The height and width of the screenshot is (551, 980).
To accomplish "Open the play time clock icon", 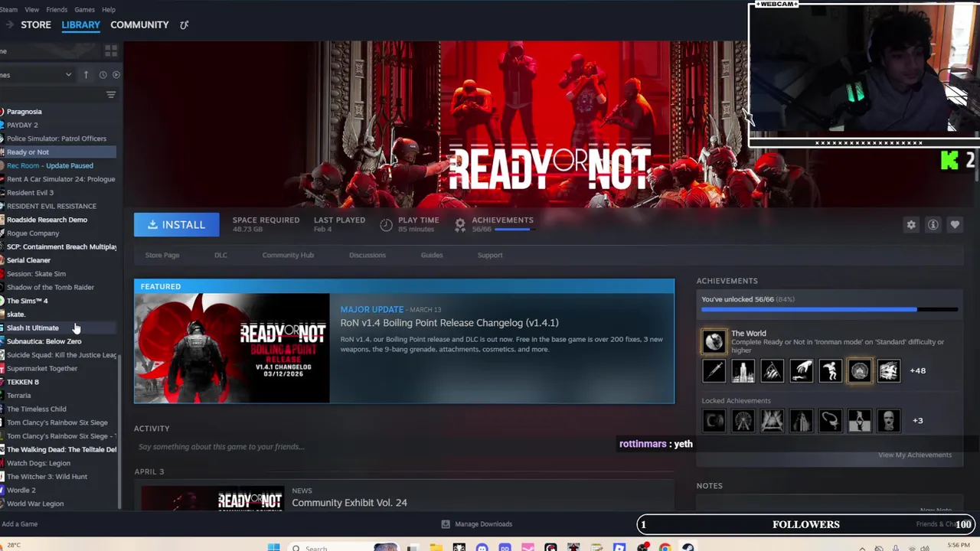I will tap(386, 224).
